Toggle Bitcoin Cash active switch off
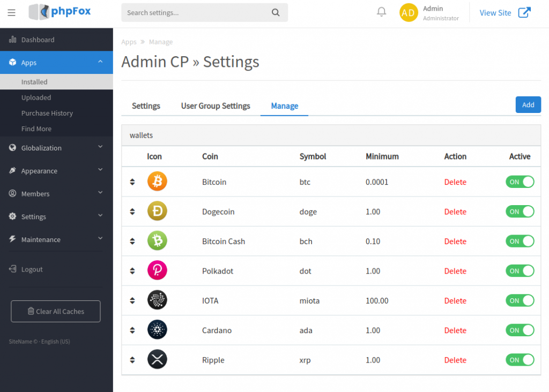Viewport: 549px width, 392px height. (x=520, y=241)
